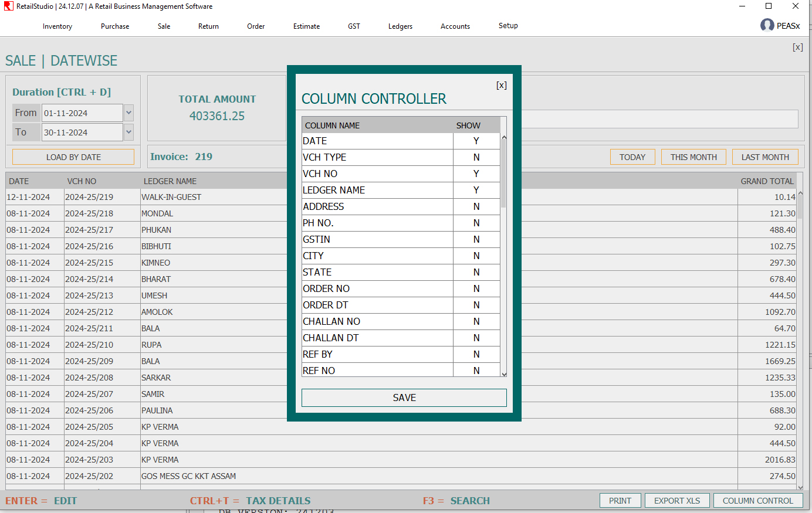Toggle SHOW value for VCH TYPE column
The height and width of the screenshot is (513, 812).
476,157
